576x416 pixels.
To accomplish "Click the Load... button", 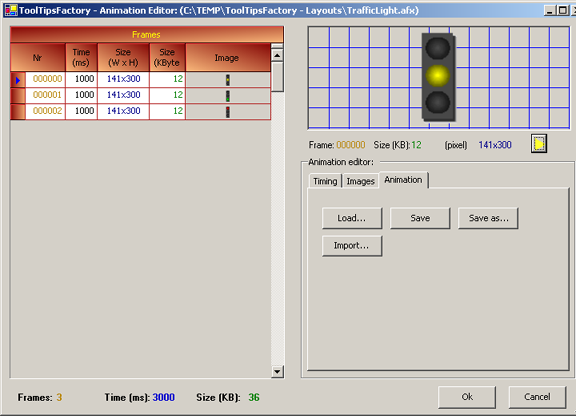I will 352,218.
